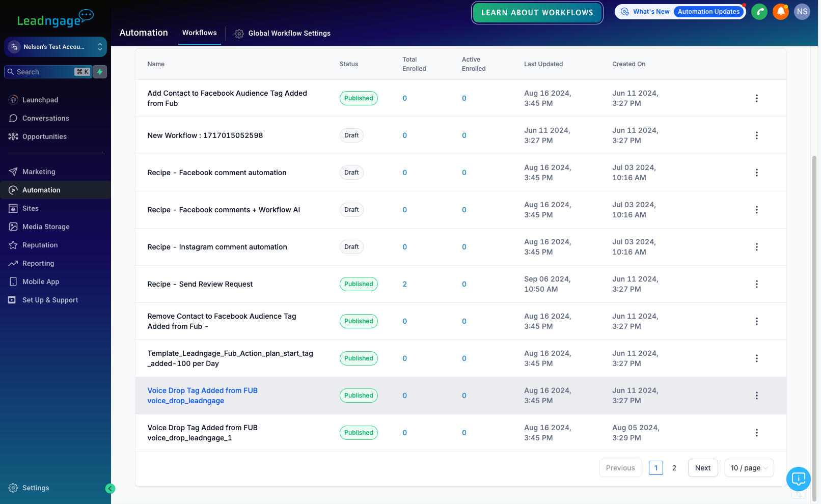Open the NS user avatar menu
Screen dimensions: 821x504
(x=802, y=12)
